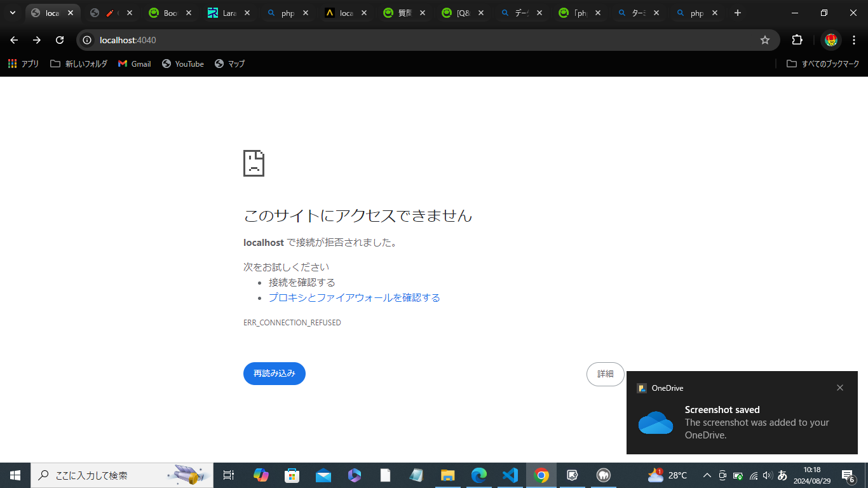Open the Extensions puzzle icon
The width and height of the screenshot is (868, 488).
tap(797, 40)
